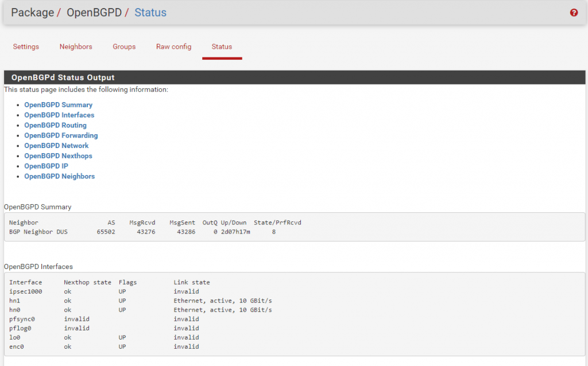The image size is (588, 366).
Task: Click the OpenBGPD Interfaces section label
Action: click(x=38, y=267)
